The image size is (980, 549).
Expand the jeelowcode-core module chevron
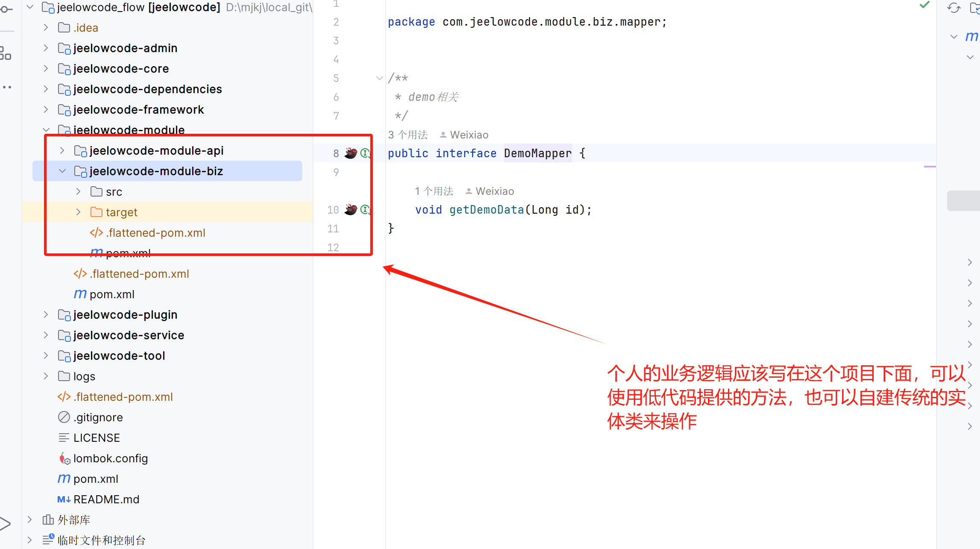pyautogui.click(x=46, y=69)
